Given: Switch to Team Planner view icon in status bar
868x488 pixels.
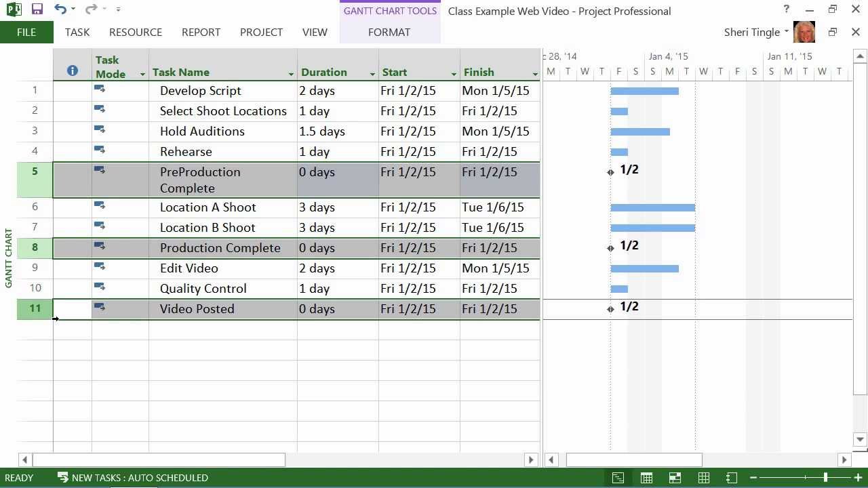Looking at the screenshot, I should (x=675, y=478).
